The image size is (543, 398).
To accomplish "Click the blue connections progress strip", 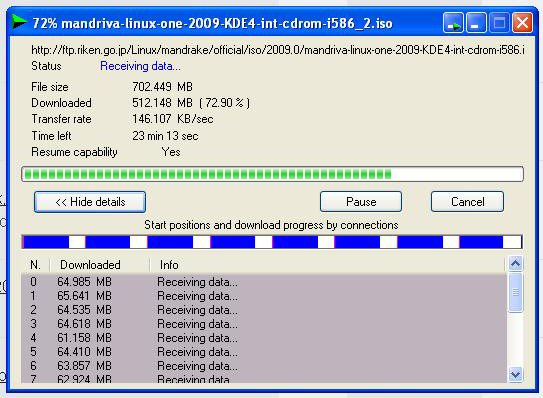I will pyautogui.click(x=272, y=242).
